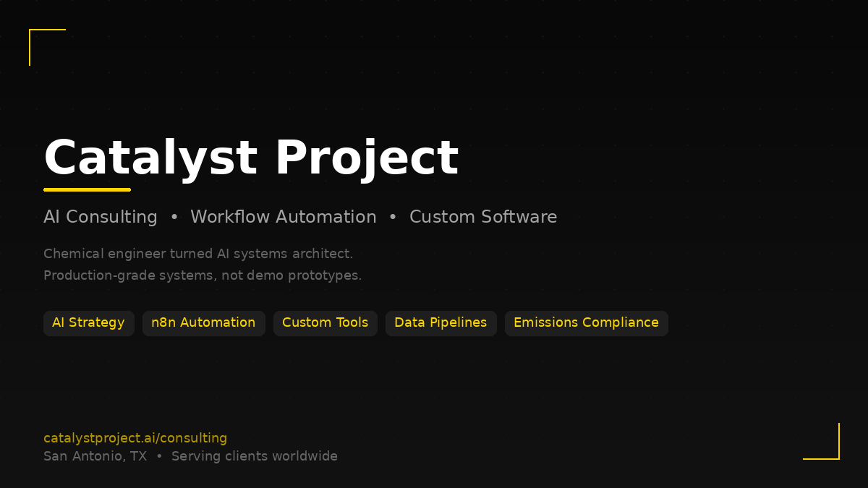Screen dimensions: 868x488
Task: Click the bullet before Custom Software
Action: [393, 217]
